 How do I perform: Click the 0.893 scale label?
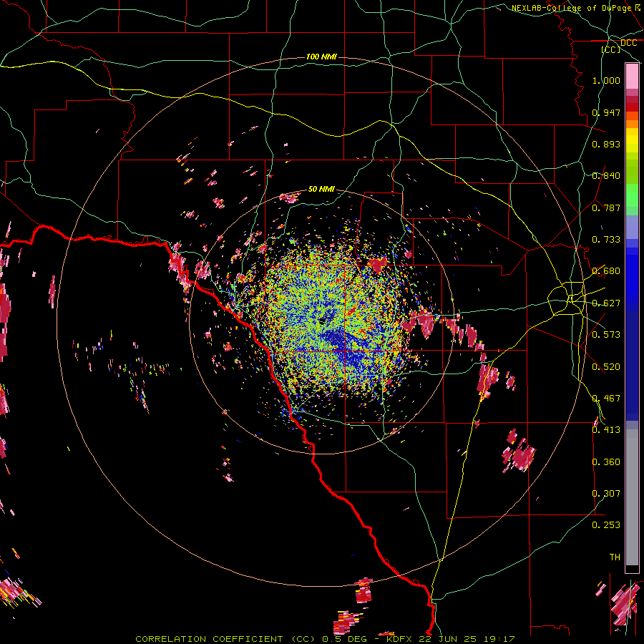pyautogui.click(x=606, y=144)
